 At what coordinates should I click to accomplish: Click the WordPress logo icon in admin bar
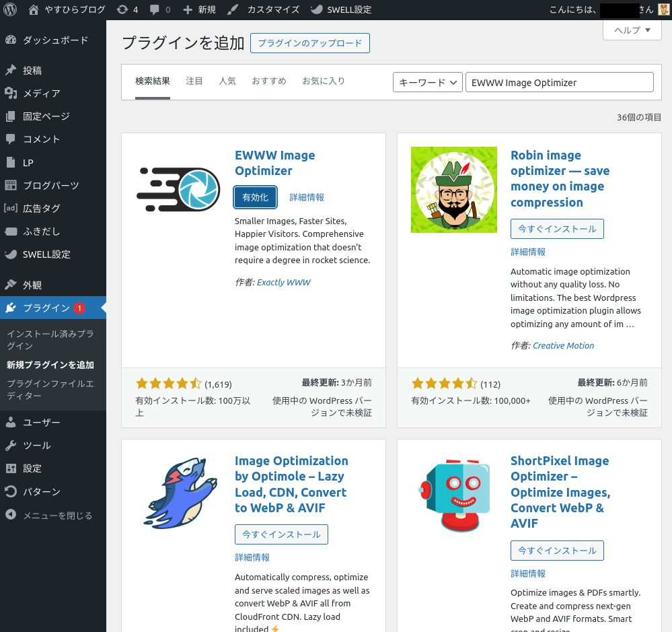click(x=11, y=10)
